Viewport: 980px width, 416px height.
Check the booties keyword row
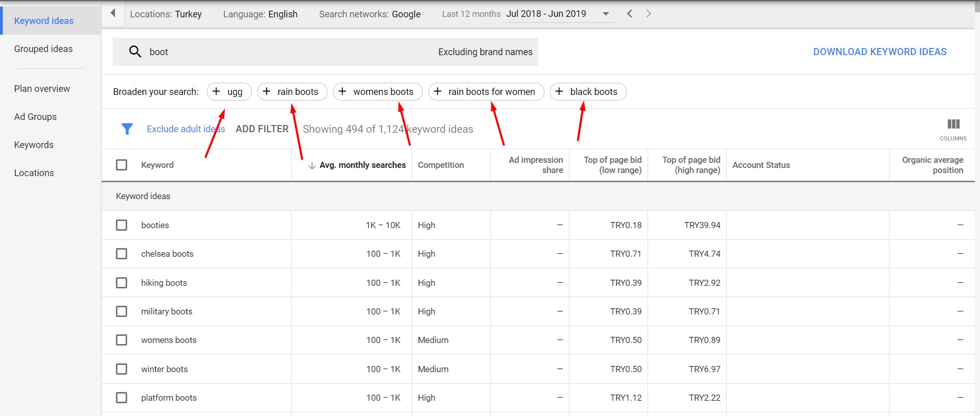(x=122, y=225)
